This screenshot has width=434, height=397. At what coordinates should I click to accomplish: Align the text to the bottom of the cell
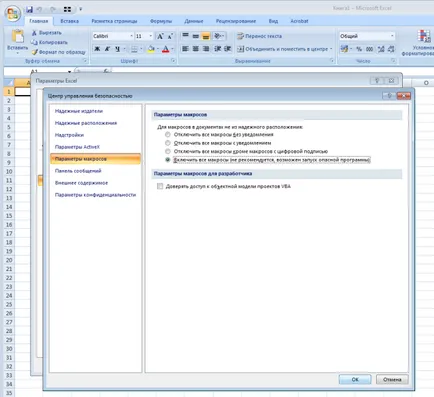pyautogui.click(x=206, y=36)
